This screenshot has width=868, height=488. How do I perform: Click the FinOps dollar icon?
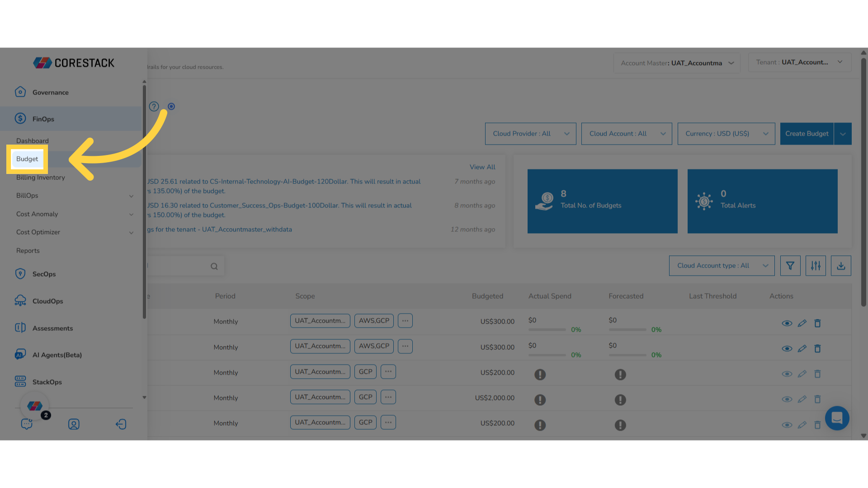pos(20,118)
